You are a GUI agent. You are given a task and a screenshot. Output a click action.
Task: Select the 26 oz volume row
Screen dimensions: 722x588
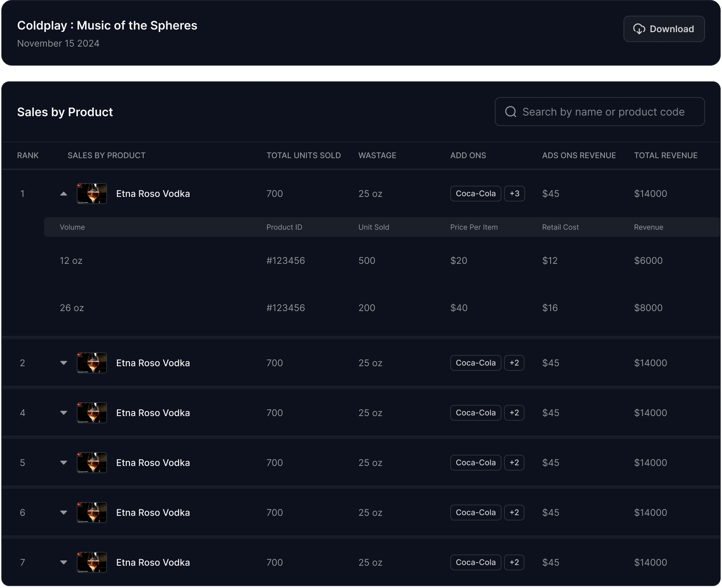72,307
